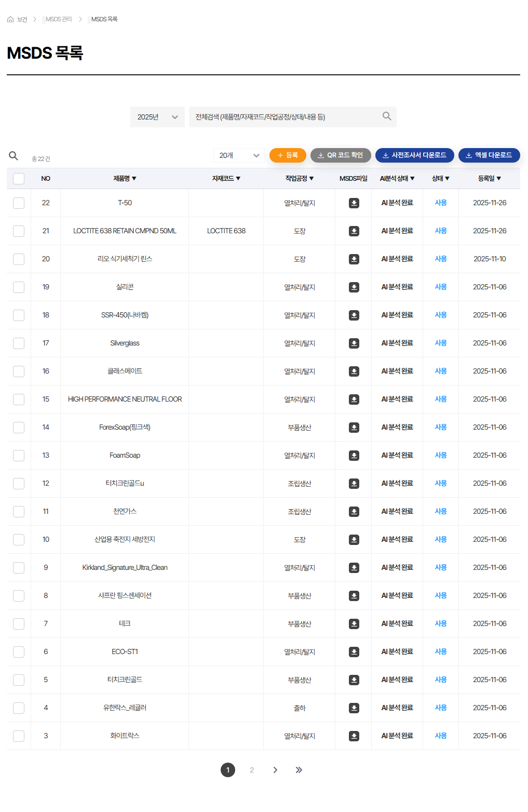
Task: Open the 2025년 year dropdown
Action: [x=157, y=117]
